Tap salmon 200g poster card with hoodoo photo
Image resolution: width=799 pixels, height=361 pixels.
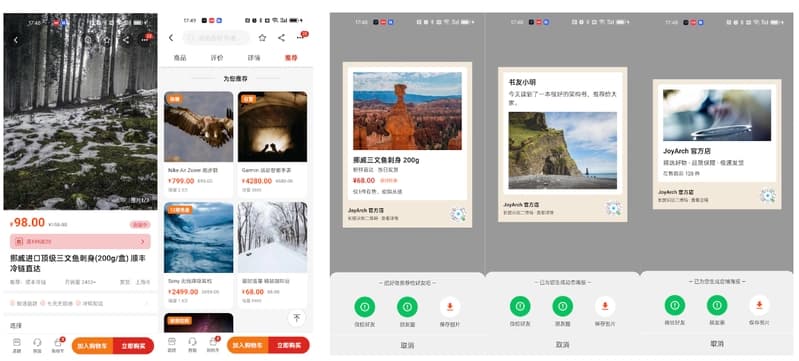[x=407, y=145]
